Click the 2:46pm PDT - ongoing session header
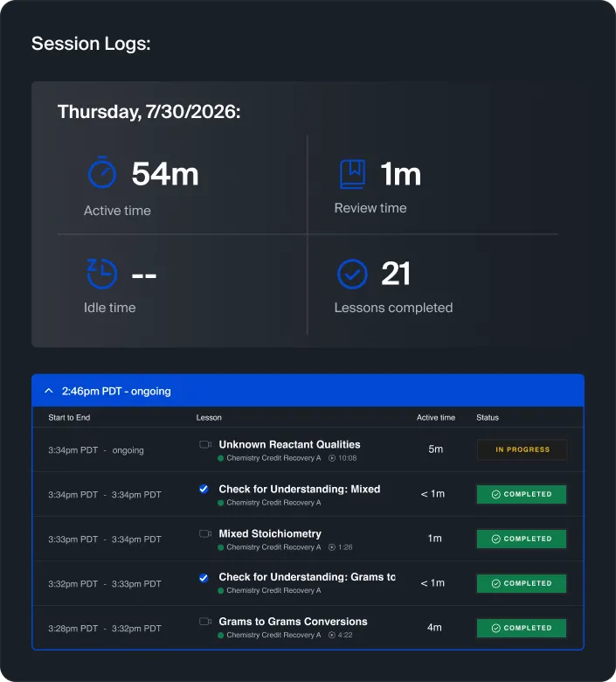The width and height of the screenshot is (616, 682). click(x=308, y=391)
